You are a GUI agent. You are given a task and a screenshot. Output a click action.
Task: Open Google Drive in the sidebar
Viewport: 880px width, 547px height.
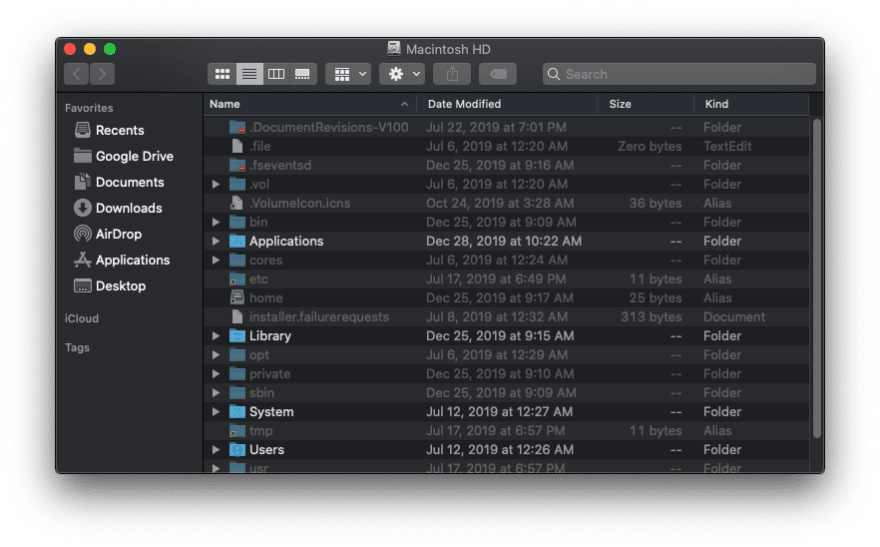[x=123, y=156]
